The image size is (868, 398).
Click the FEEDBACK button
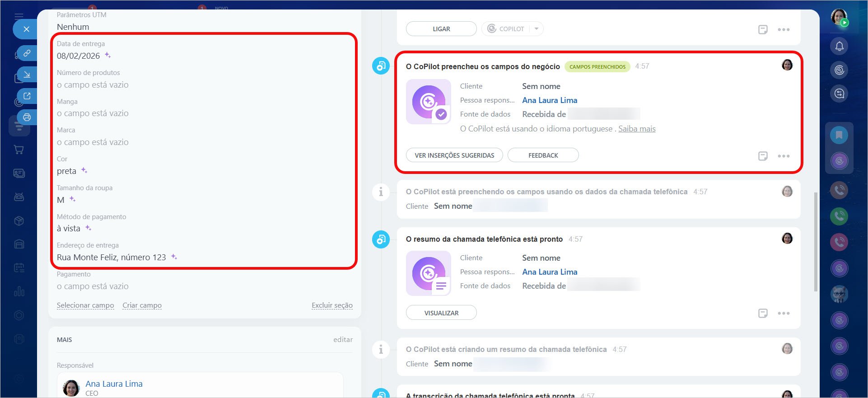point(543,155)
